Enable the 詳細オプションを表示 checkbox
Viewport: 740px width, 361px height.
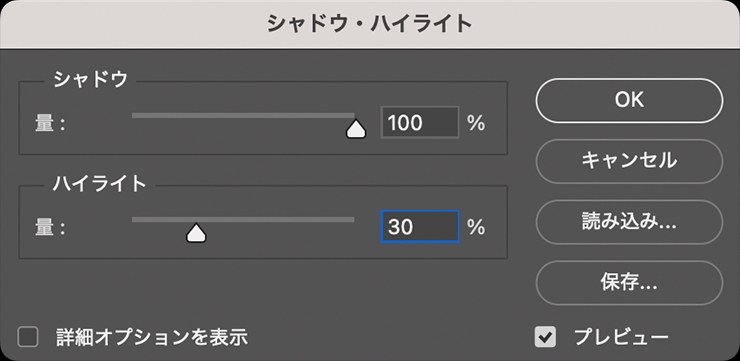click(28, 337)
